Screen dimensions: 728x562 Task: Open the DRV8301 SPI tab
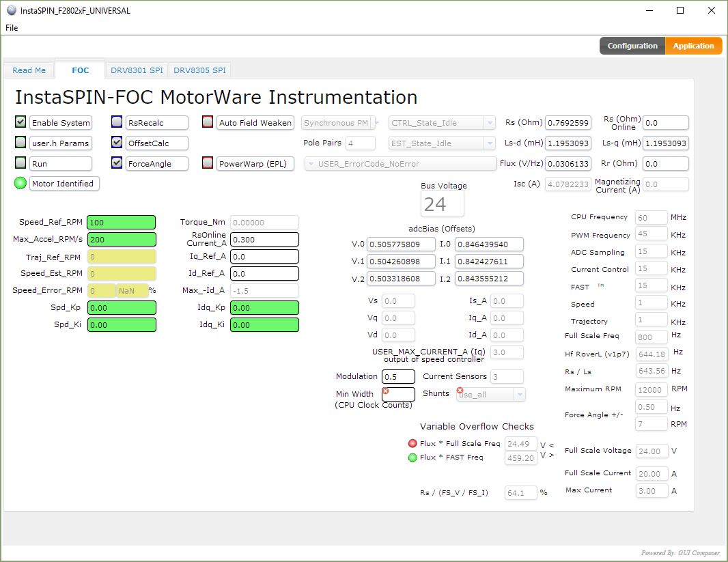tap(137, 70)
